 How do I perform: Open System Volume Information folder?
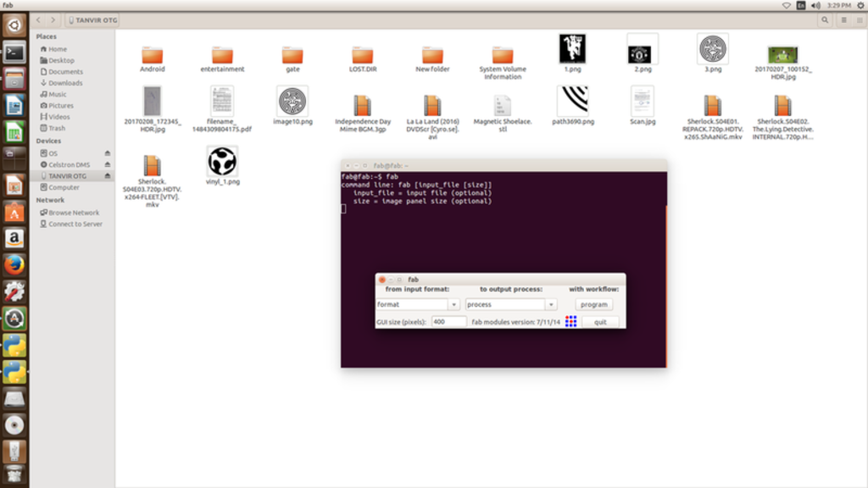pos(503,63)
